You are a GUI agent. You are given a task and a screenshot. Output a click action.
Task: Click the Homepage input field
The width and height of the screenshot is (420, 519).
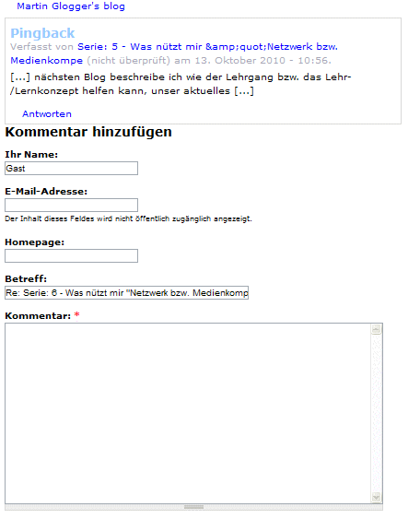(x=72, y=256)
